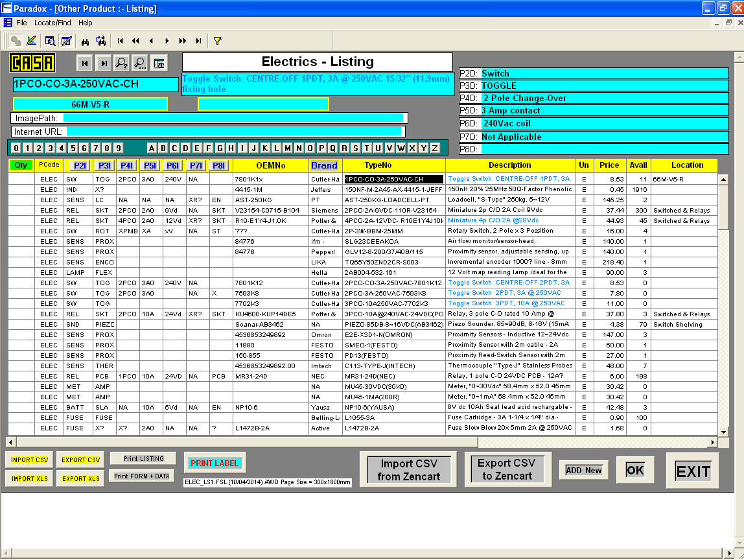This screenshot has width=744, height=560.
Task: Click Print FORM + DATA button
Action: tap(141, 476)
